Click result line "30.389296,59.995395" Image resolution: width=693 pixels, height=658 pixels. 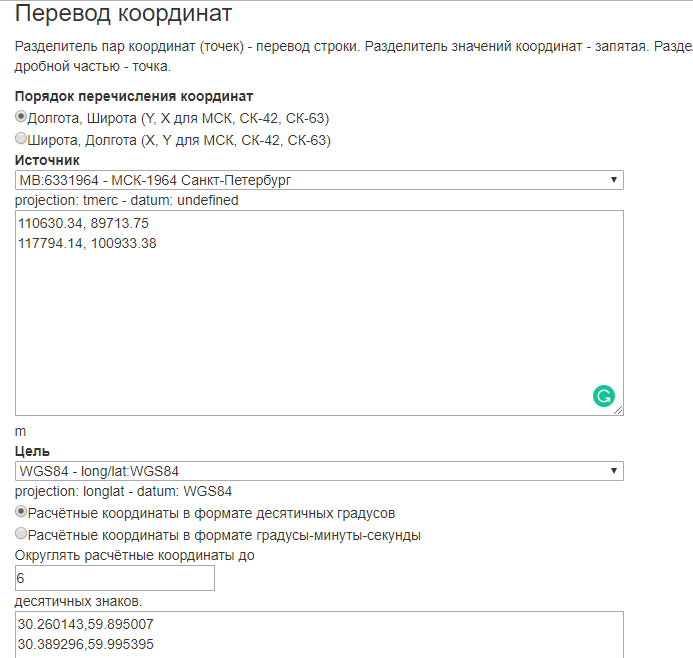tap(86, 644)
